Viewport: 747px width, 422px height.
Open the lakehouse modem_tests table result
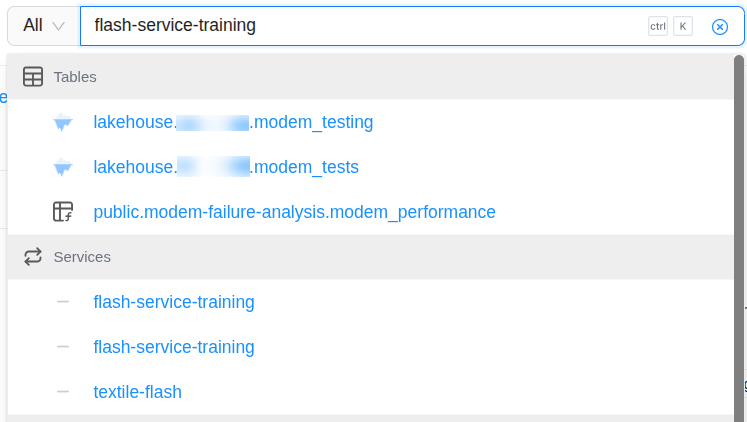226,167
